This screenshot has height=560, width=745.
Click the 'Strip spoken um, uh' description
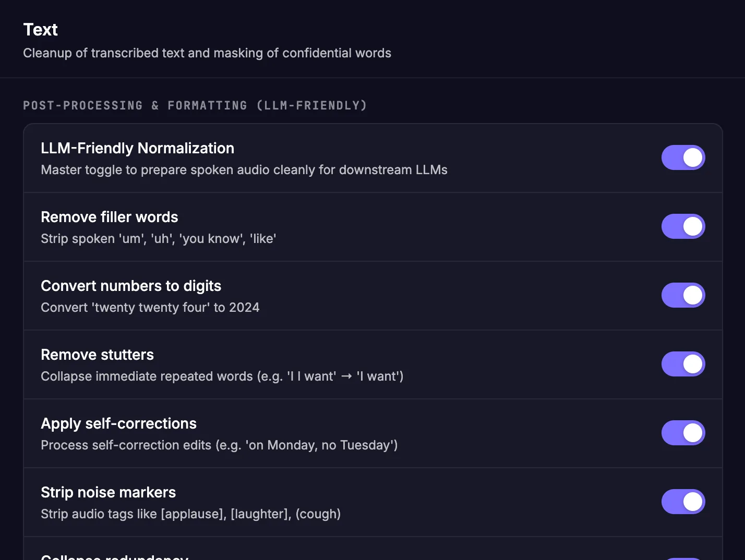pos(159,239)
